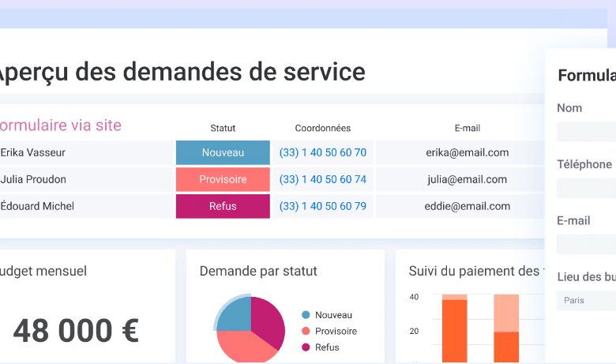The height and width of the screenshot is (364, 616).
Task: Click the form's E-mail input field
Action: coord(586,244)
